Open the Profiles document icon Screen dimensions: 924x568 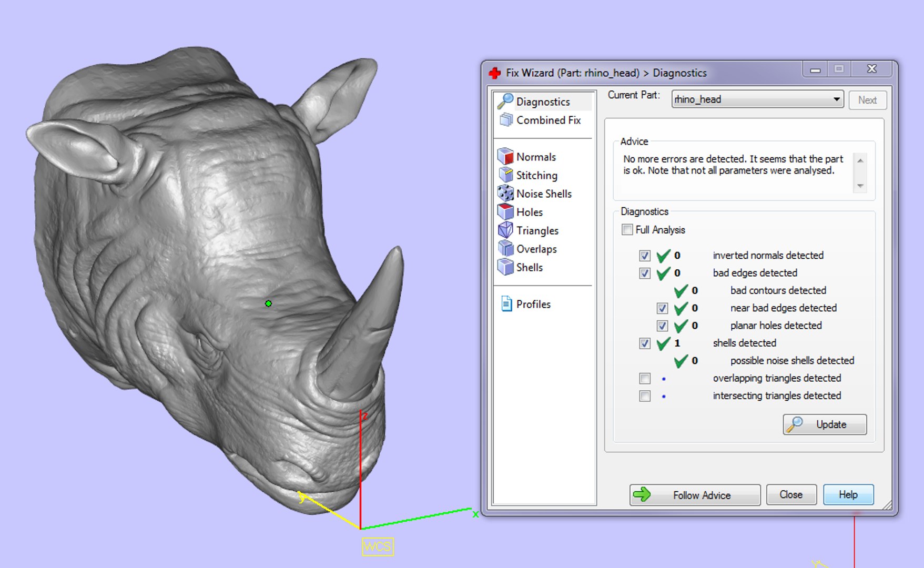coord(506,304)
